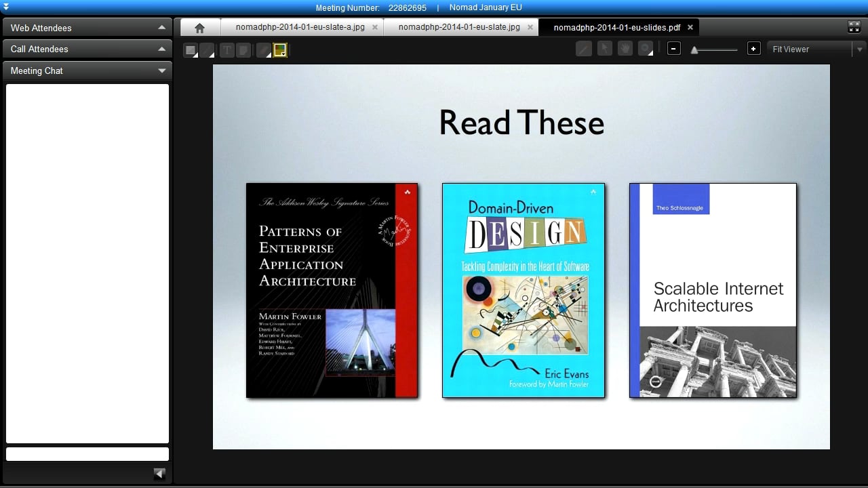Adjust the zoom slider handle
The width and height of the screenshot is (868, 488).
[694, 49]
